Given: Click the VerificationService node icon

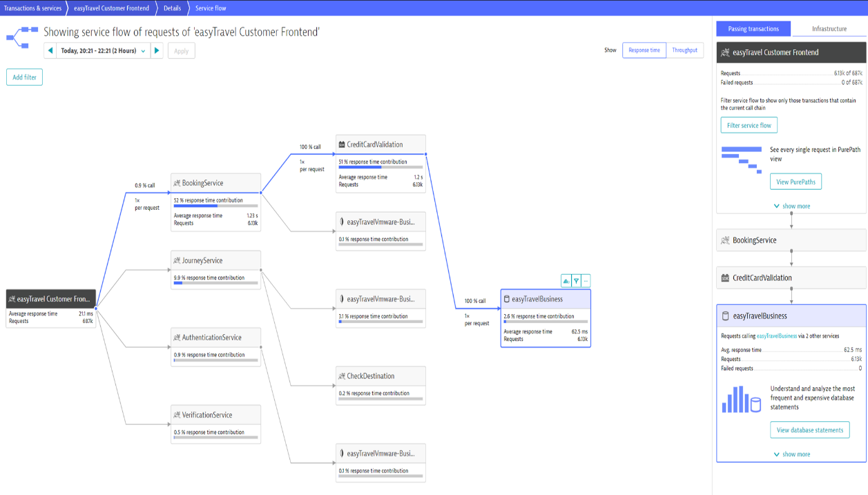Looking at the screenshot, I should click(177, 415).
